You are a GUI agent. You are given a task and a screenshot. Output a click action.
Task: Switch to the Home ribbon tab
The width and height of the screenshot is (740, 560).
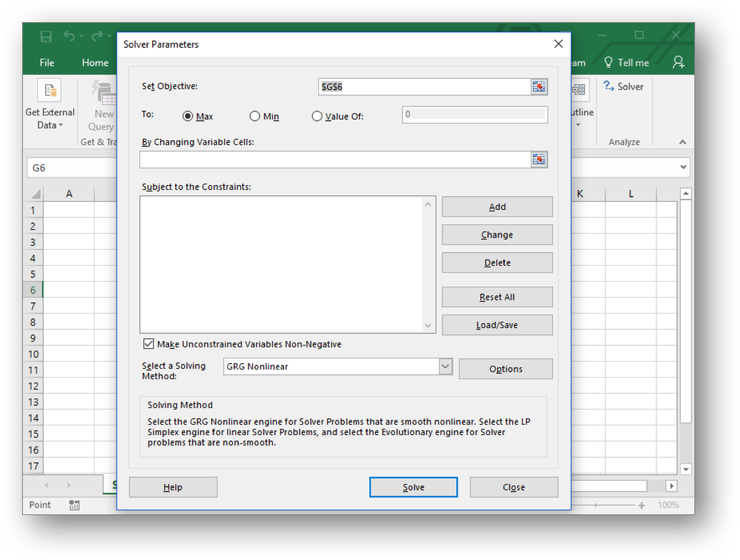95,62
